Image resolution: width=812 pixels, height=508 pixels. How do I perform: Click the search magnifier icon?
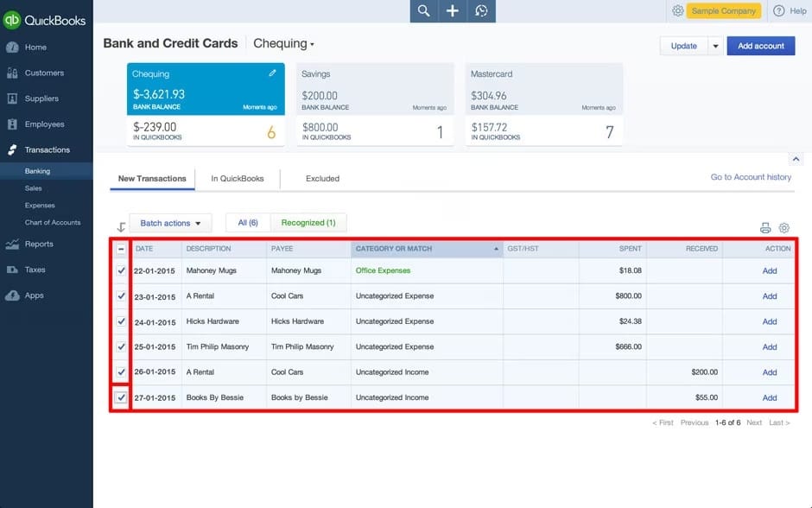click(x=423, y=10)
